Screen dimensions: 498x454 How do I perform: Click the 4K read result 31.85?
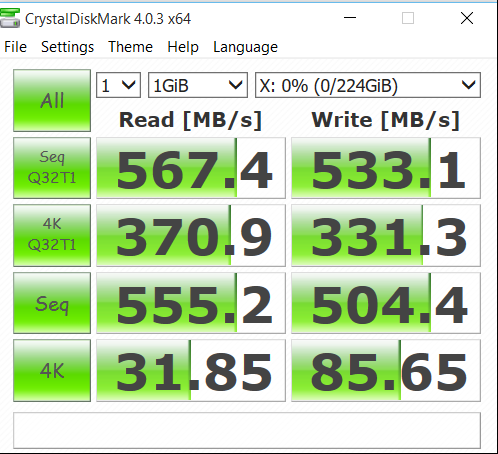click(x=191, y=370)
